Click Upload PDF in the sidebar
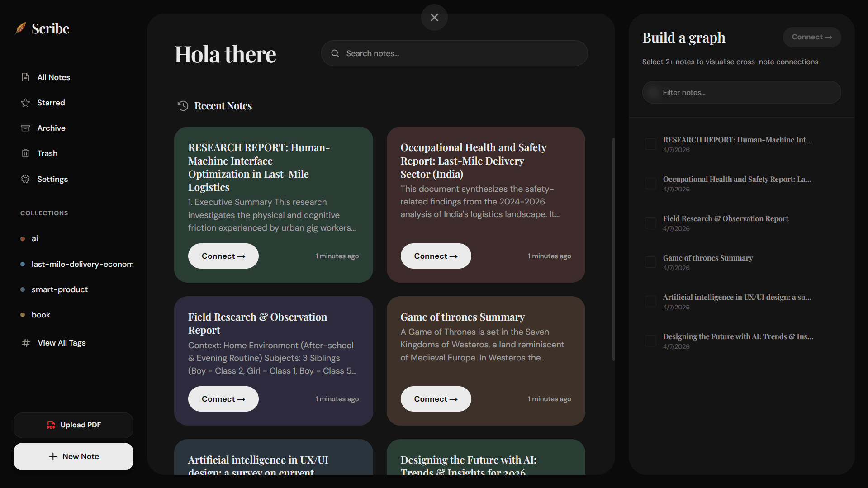This screenshot has height=488, width=868. click(73, 425)
